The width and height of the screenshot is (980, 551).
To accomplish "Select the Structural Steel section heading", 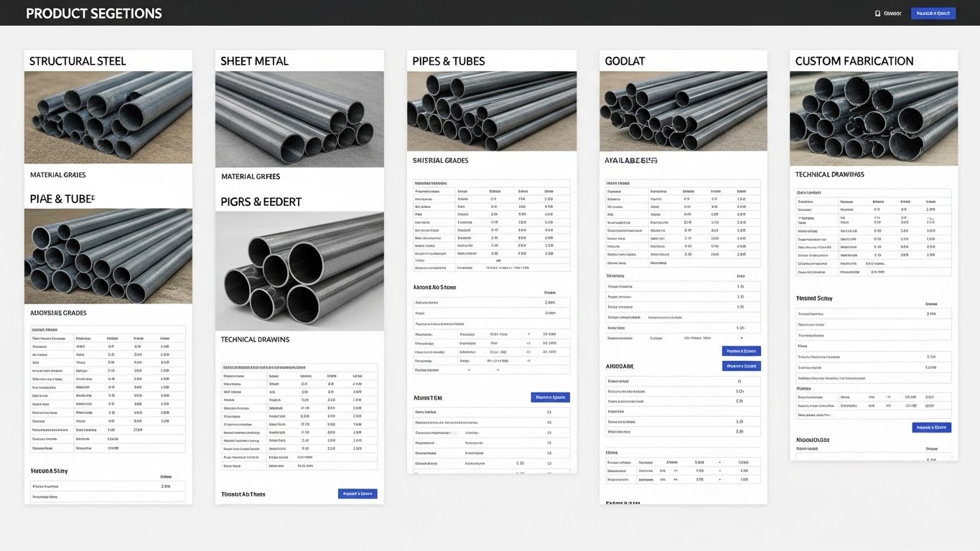I will (x=77, y=61).
